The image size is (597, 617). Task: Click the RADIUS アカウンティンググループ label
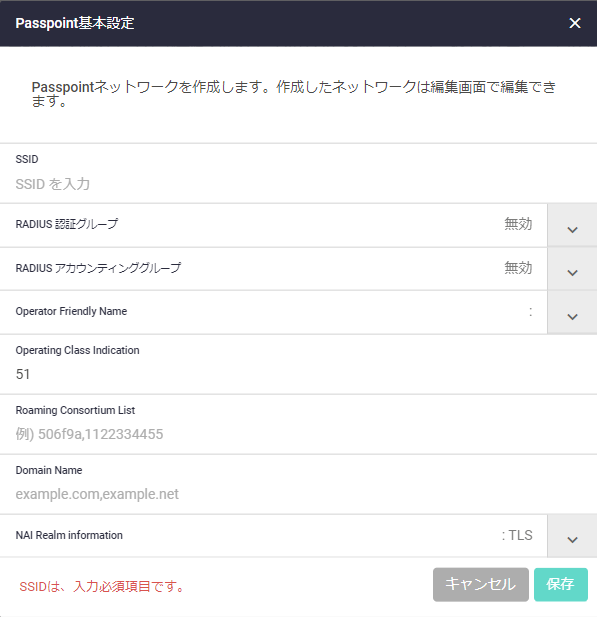tap(98, 268)
